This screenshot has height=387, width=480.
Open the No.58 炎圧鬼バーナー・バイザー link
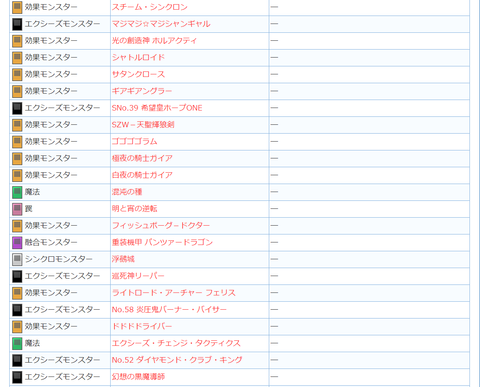[x=169, y=309]
